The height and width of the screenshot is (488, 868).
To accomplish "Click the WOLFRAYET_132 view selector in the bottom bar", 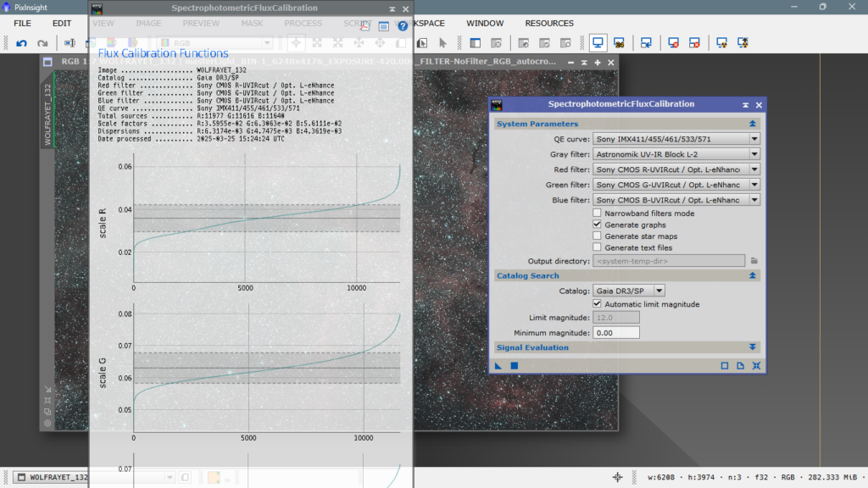I will 93,477.
